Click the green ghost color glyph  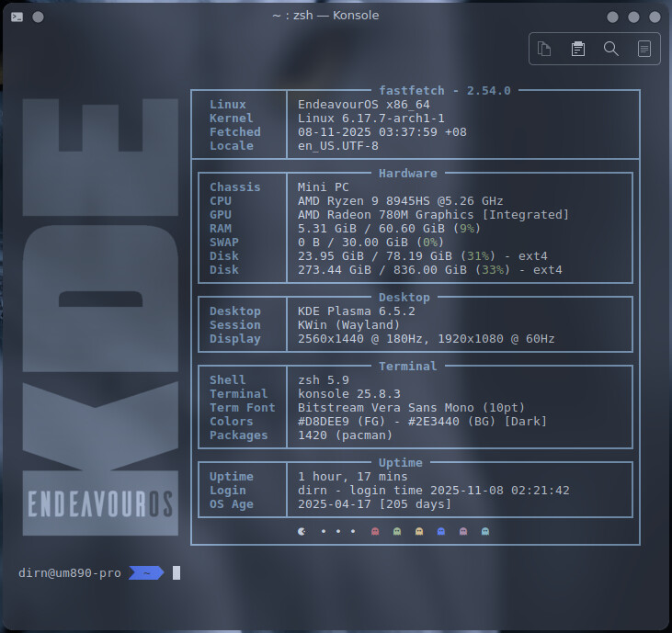pos(396,531)
